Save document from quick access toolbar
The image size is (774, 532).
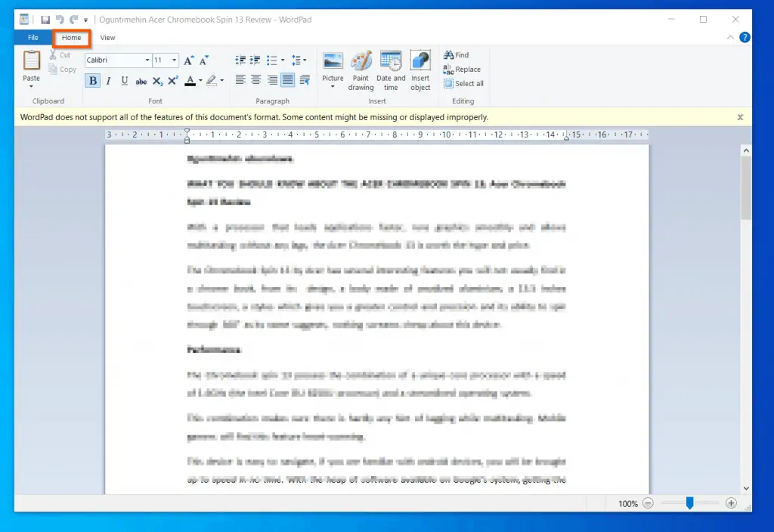(45, 20)
